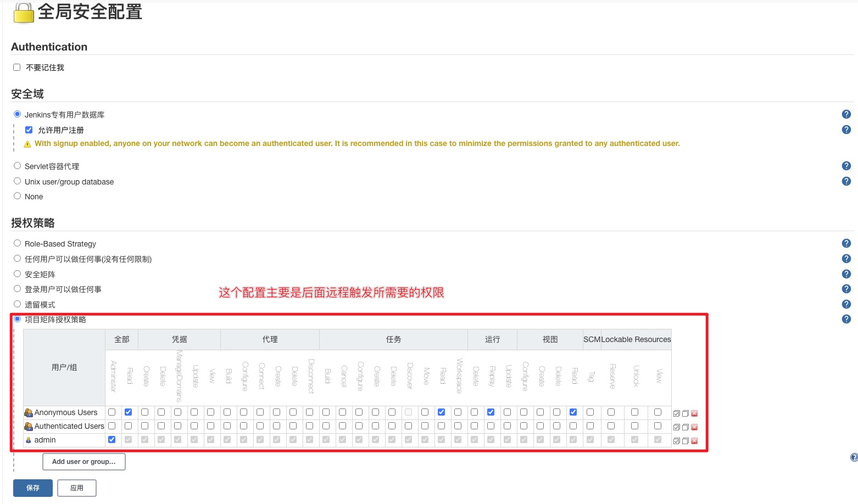Open help for 登录用户可以做任何事 option

pyautogui.click(x=846, y=289)
